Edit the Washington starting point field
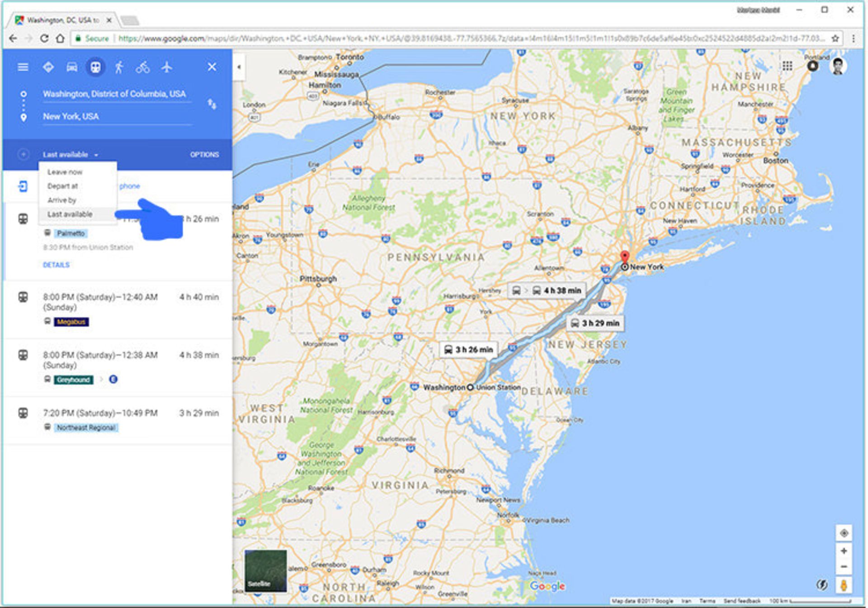 [117, 94]
